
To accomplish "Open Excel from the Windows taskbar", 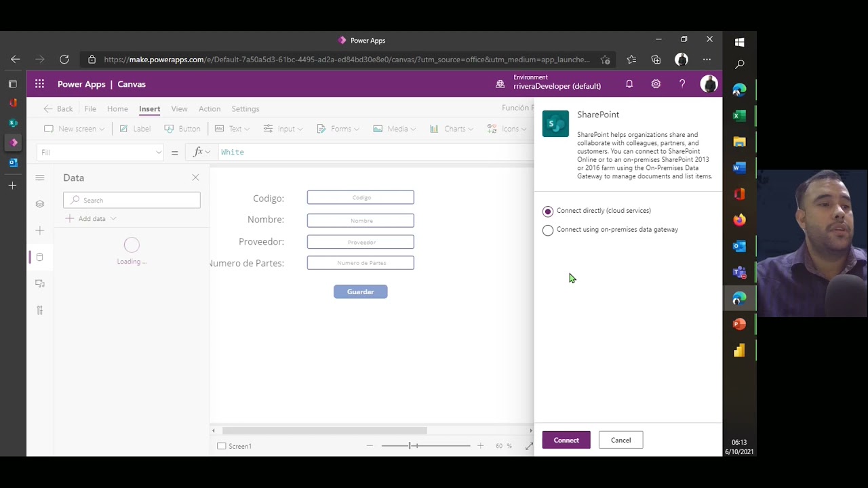I will click(740, 116).
